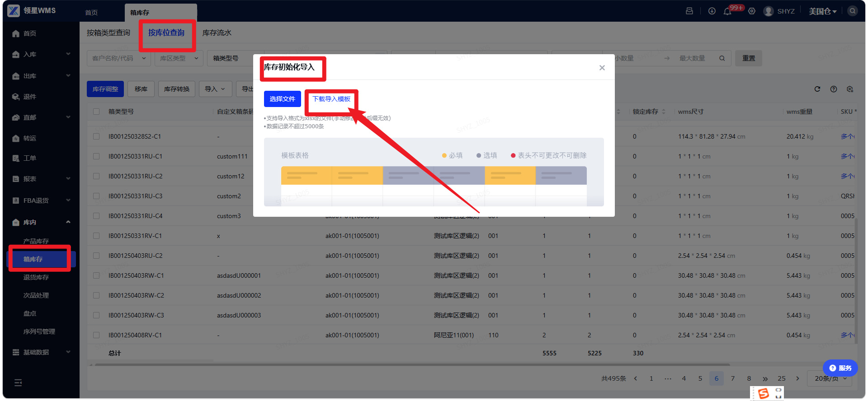Open the download center icon in header
Image resolution: width=868 pixels, height=401 pixels.
pyautogui.click(x=712, y=11)
